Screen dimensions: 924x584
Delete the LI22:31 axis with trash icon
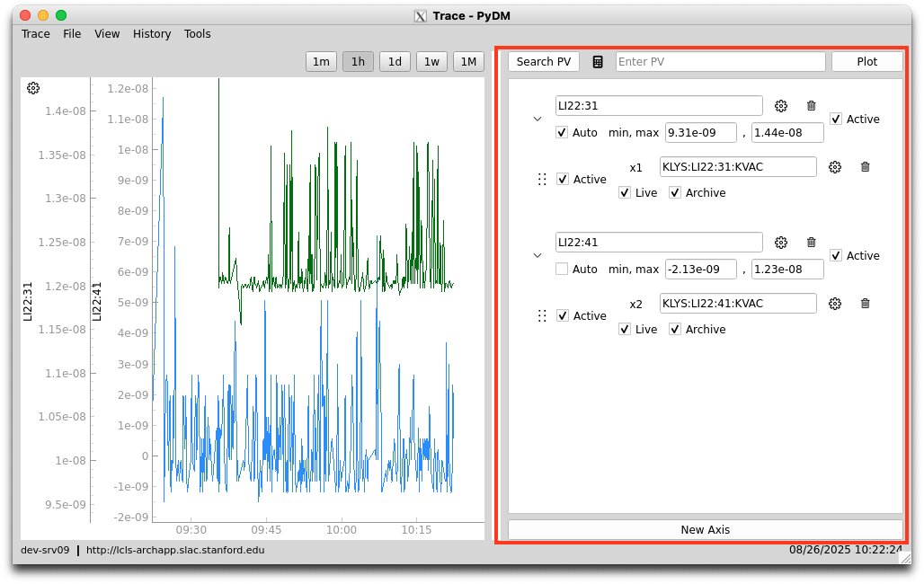812,105
